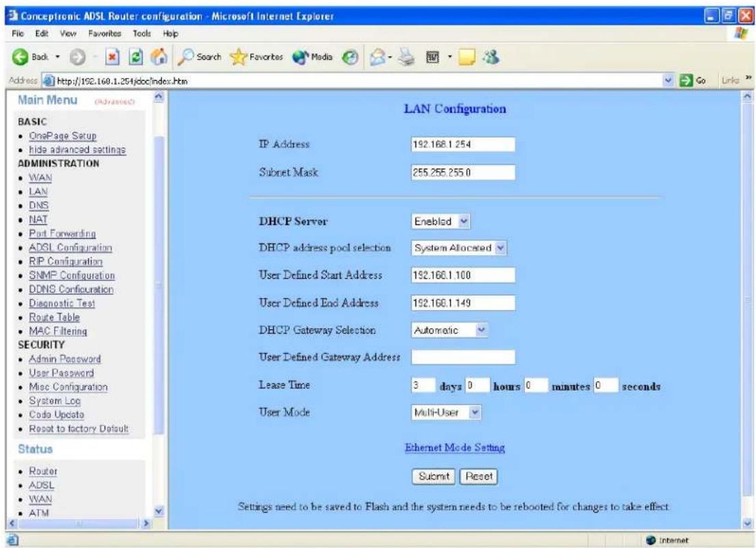Open the Code Update link
This screenshot has width=756, height=548.
57,415
